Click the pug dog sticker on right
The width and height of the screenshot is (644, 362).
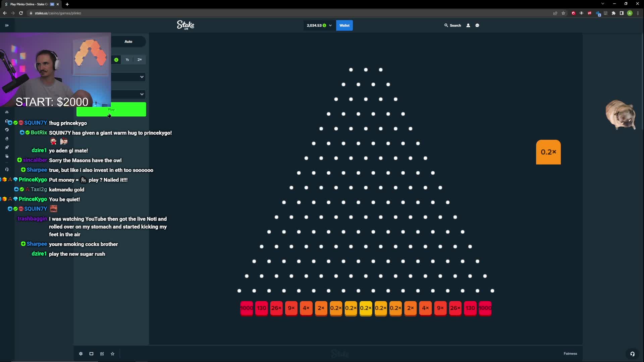[x=621, y=114]
